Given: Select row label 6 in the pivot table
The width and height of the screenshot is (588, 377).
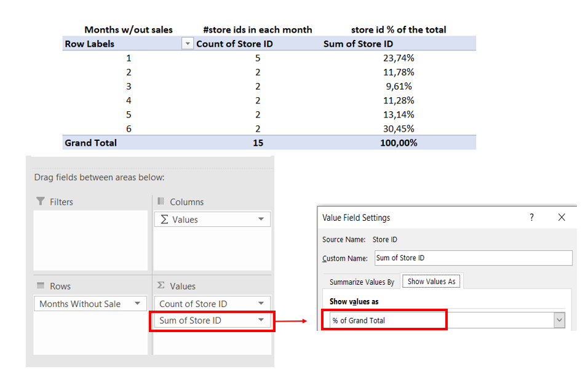Looking at the screenshot, I should [129, 129].
